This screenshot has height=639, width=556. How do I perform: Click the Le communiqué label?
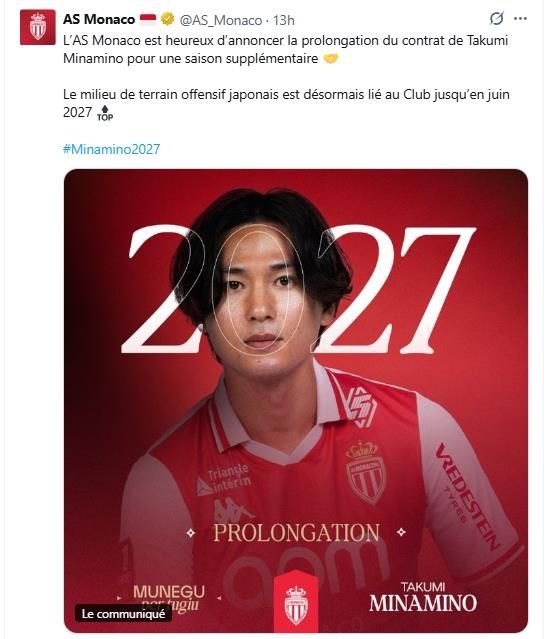coord(123,613)
